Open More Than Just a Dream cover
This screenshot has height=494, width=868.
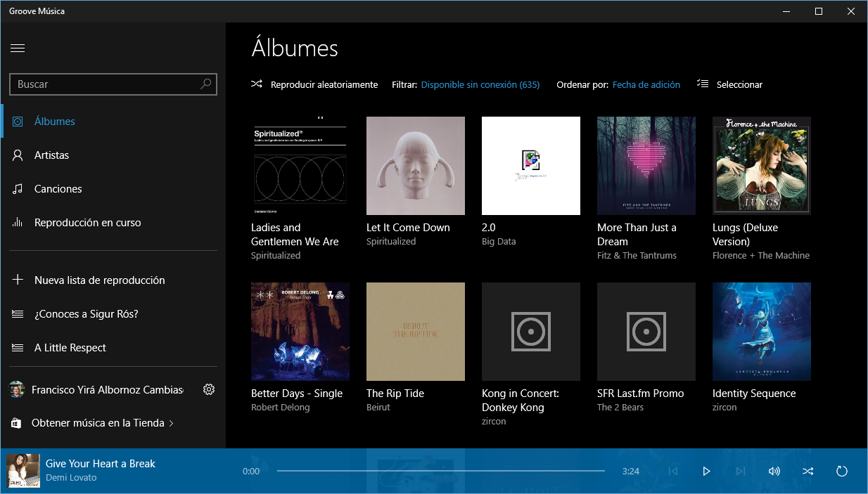(646, 166)
